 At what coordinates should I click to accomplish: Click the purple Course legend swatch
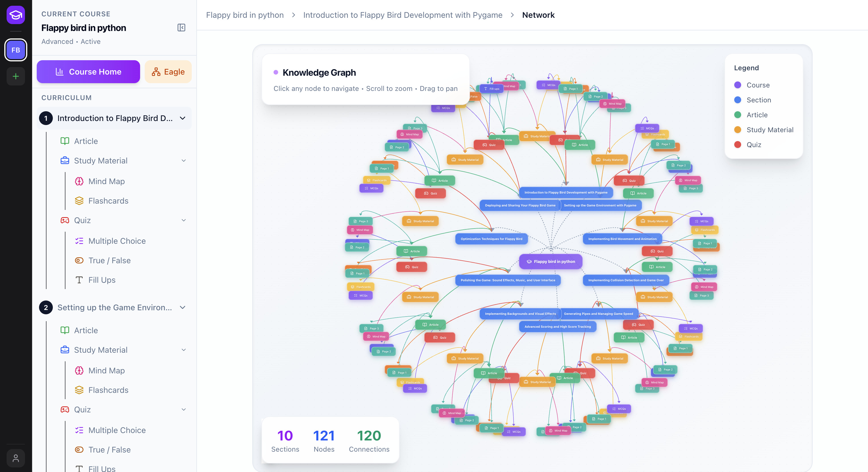(x=738, y=85)
